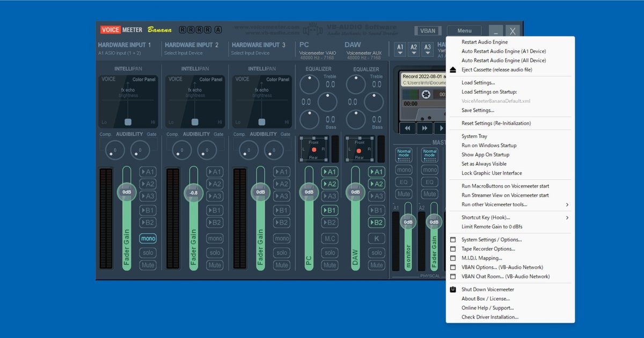Click the DAW strip Front/Rear surround panner
The height and width of the screenshot is (338, 644).
point(359,148)
